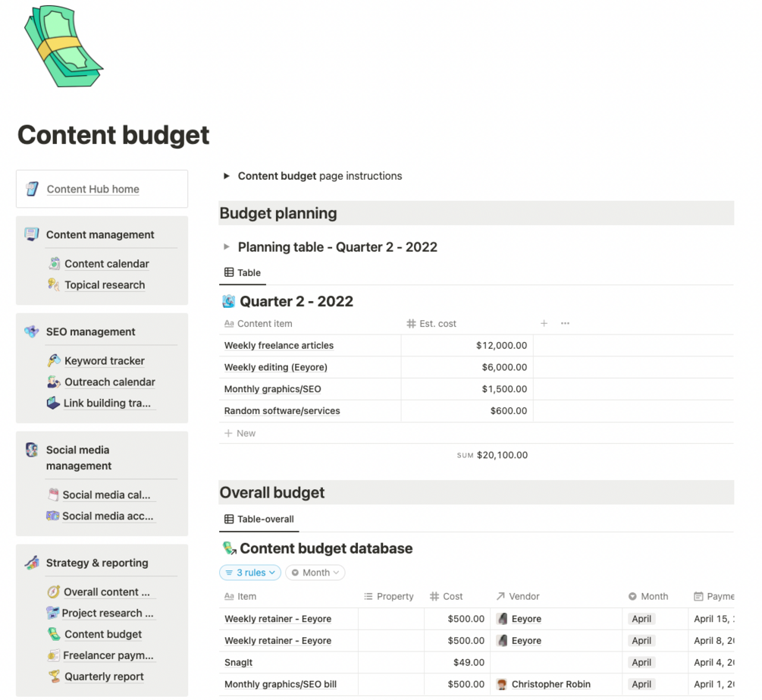Click the Social media calendar icon
762x700 pixels.
52,494
